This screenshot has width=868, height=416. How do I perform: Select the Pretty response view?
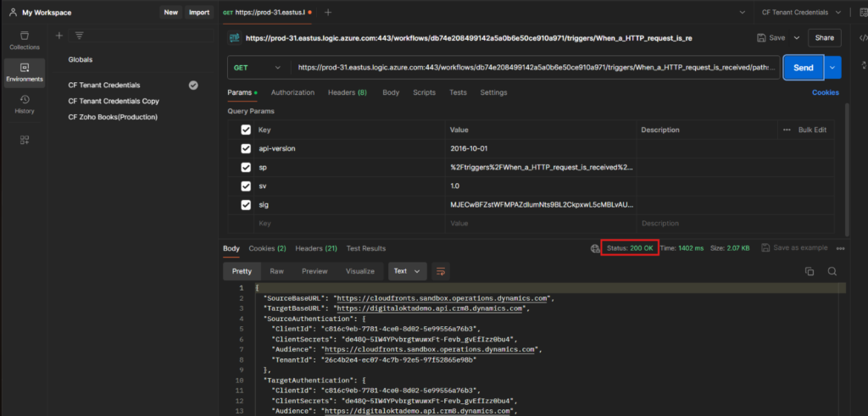[x=242, y=271]
